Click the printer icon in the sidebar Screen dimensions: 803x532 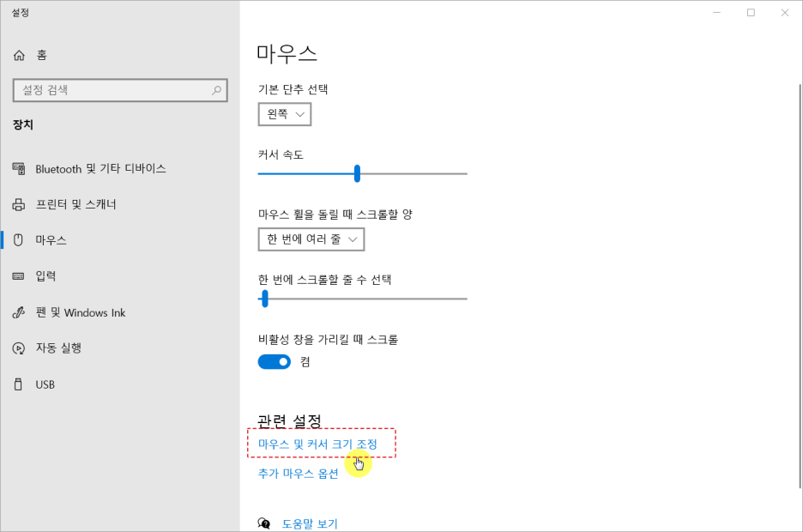[18, 205]
